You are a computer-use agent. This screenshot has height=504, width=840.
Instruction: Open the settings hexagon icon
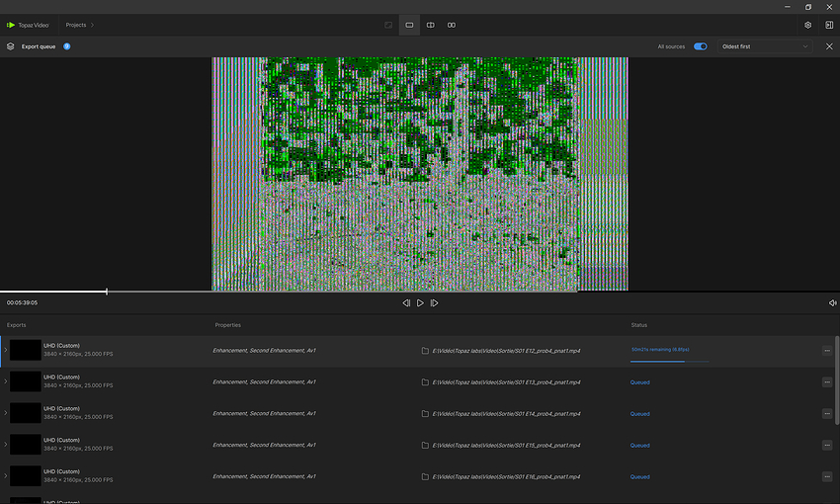(x=807, y=25)
